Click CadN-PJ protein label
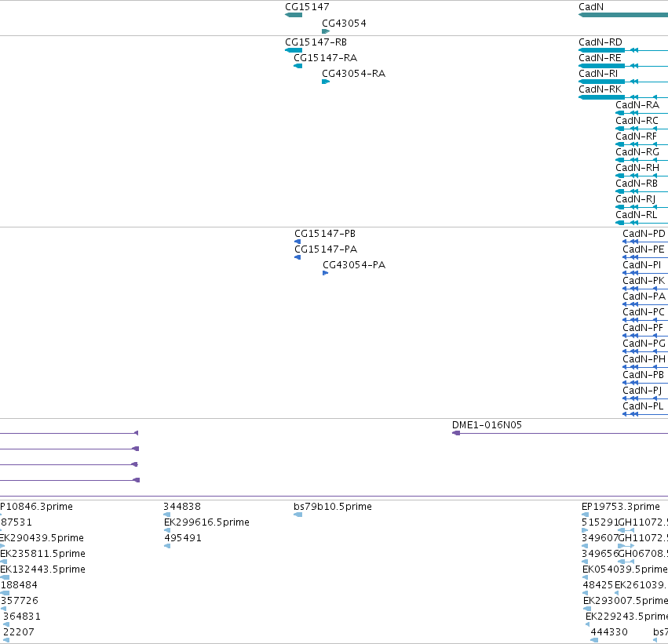The width and height of the screenshot is (668, 644). [x=642, y=391]
